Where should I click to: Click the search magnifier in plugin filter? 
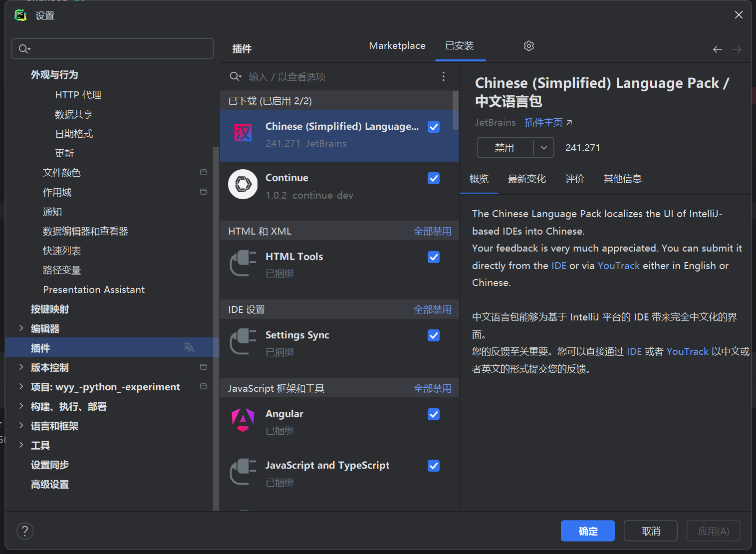click(236, 76)
